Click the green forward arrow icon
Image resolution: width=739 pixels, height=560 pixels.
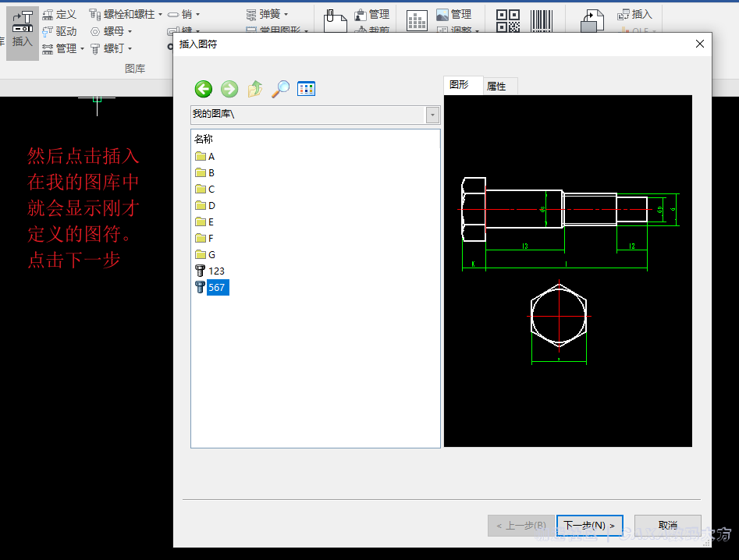pyautogui.click(x=229, y=89)
